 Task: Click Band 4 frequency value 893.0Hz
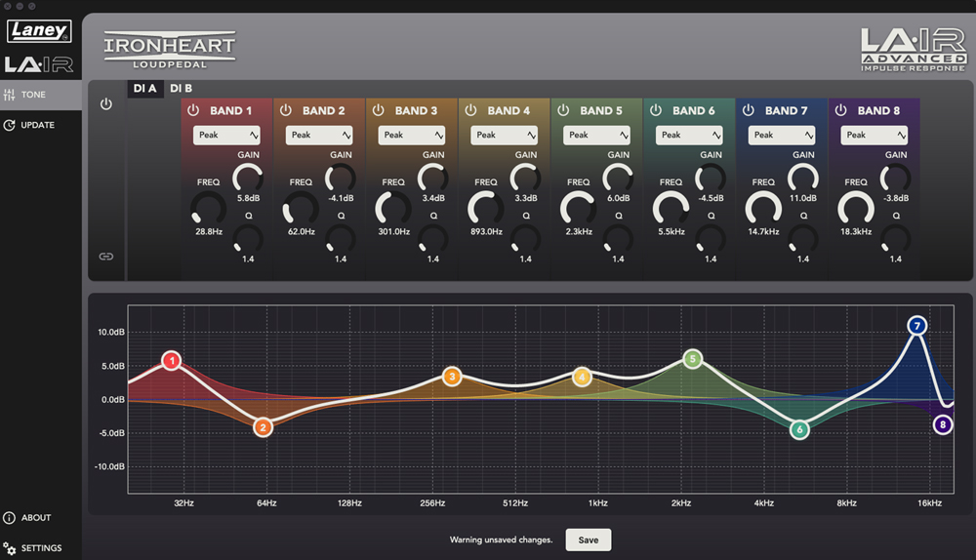tap(486, 231)
